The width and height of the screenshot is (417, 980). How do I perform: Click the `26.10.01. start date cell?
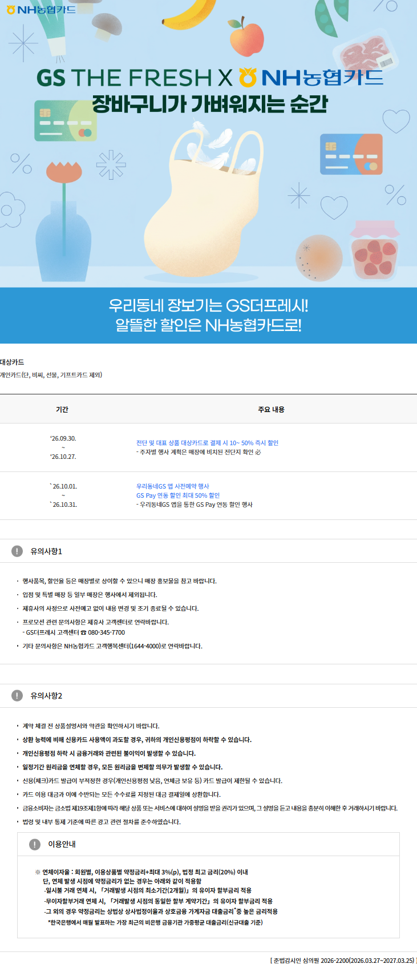(63, 486)
